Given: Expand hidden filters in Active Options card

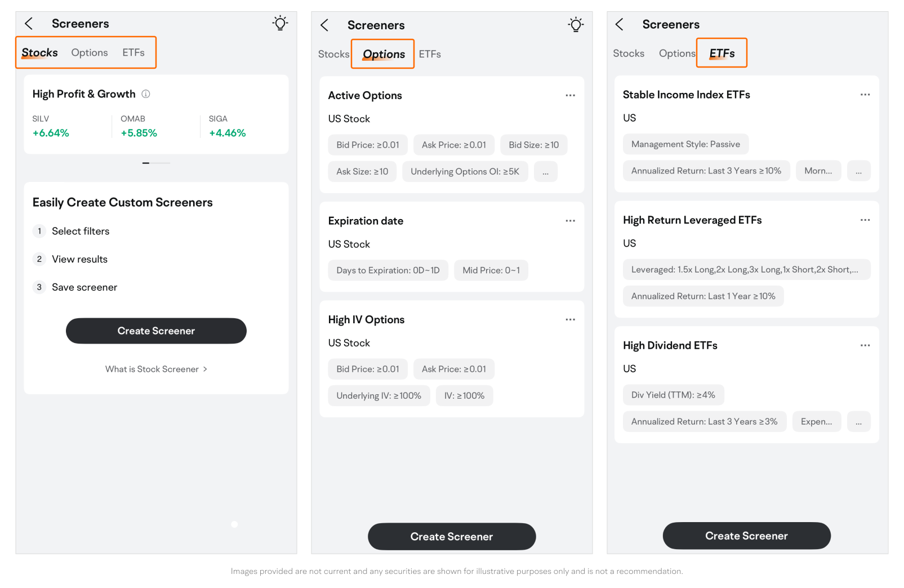Looking at the screenshot, I should tap(545, 172).
